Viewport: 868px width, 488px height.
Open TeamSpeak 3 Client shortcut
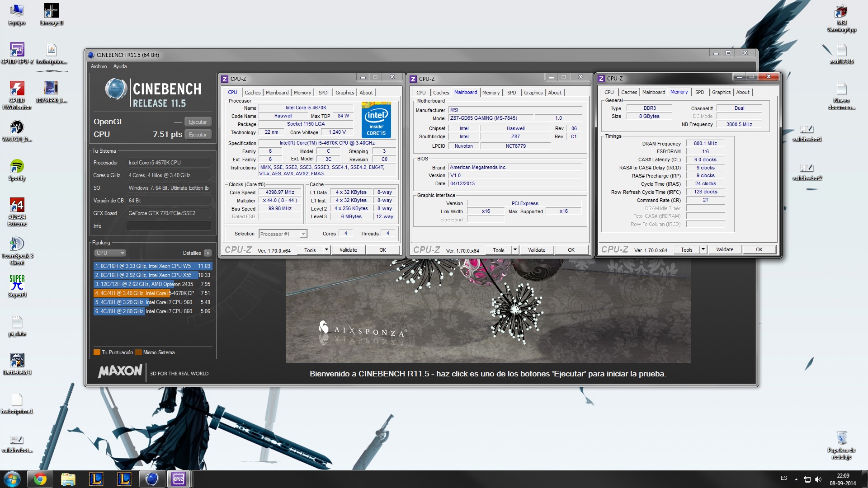(17, 251)
